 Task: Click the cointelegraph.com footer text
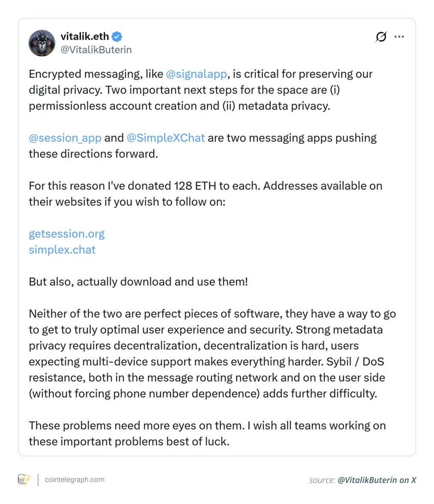74,480
